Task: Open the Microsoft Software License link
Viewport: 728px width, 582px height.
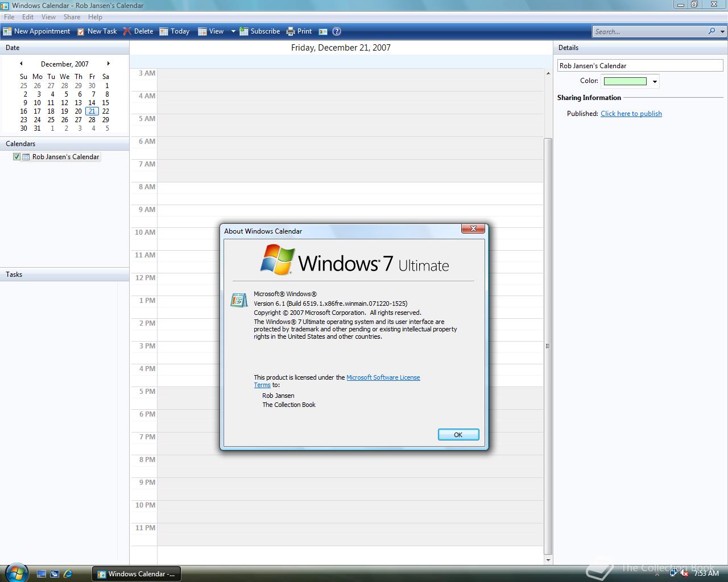Action: pyautogui.click(x=383, y=377)
